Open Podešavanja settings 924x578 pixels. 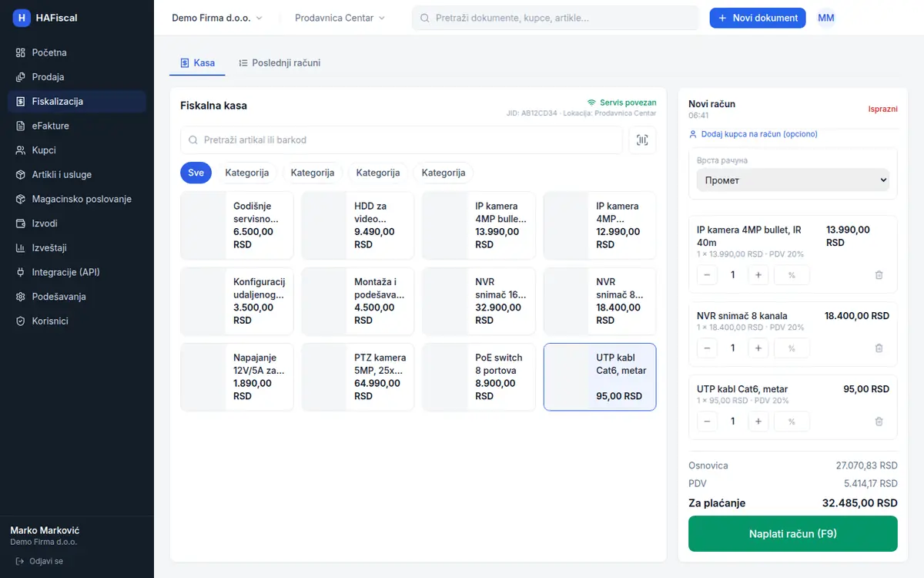77,297
